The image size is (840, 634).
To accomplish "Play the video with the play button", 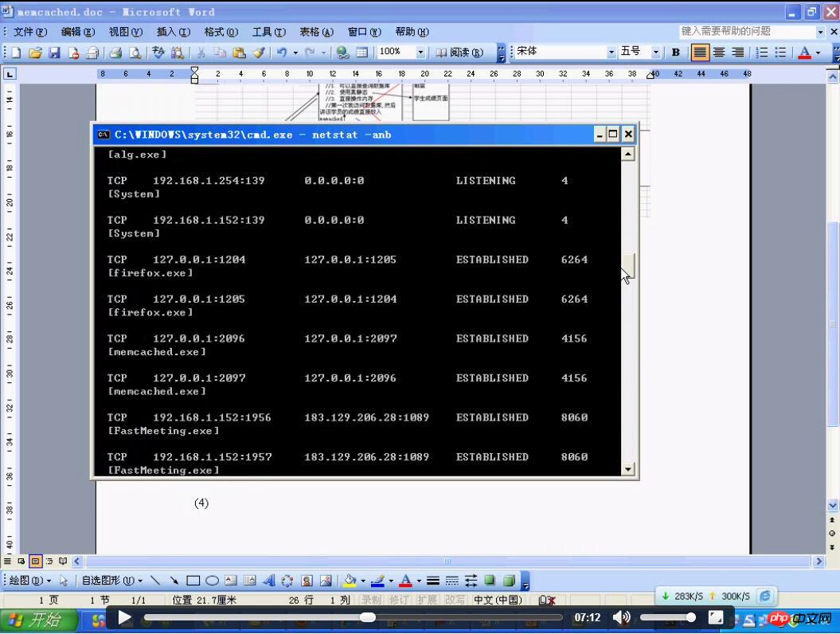I will pyautogui.click(x=124, y=617).
